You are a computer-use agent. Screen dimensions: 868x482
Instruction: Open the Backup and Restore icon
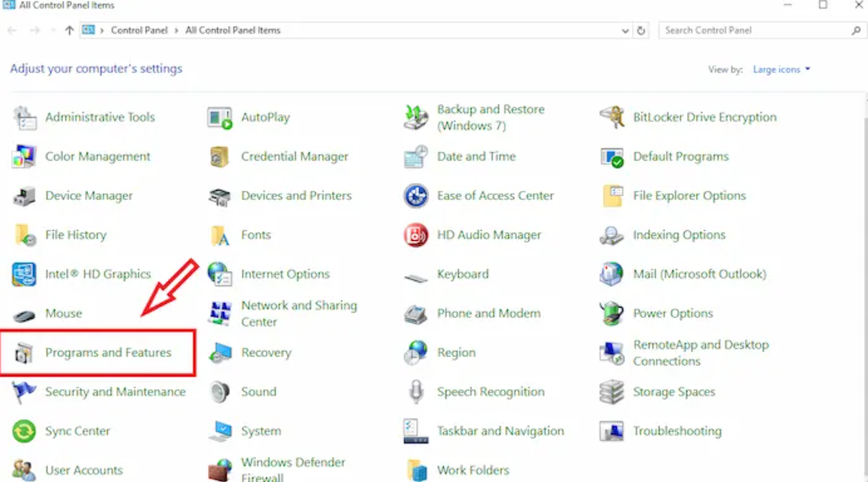[416, 117]
